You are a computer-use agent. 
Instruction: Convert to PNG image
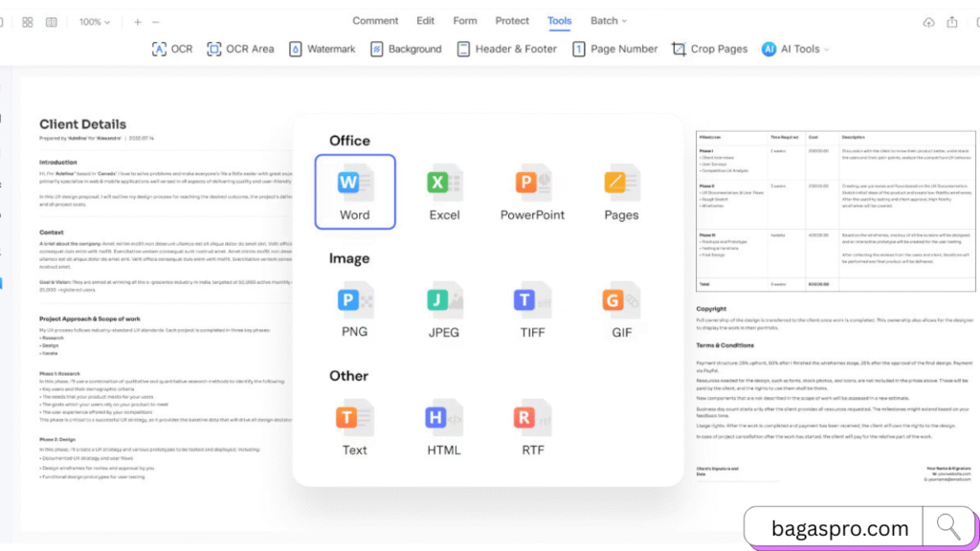(x=354, y=308)
